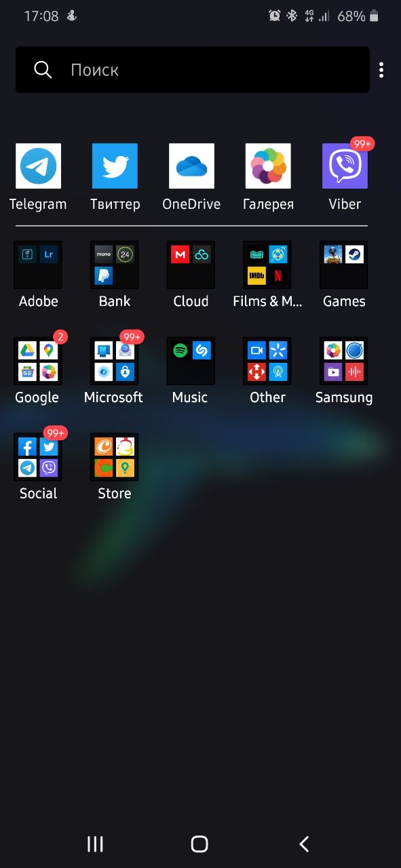The image size is (401, 868).
Task: Open the Samsung folder
Action: coord(344,361)
